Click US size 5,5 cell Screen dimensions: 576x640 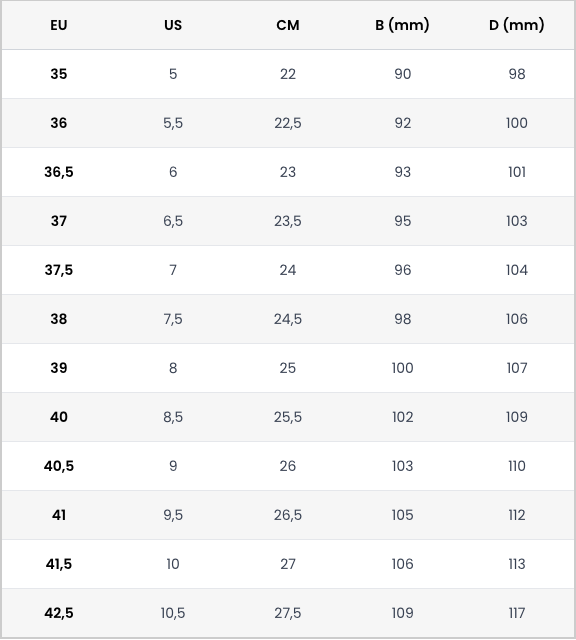173,123
